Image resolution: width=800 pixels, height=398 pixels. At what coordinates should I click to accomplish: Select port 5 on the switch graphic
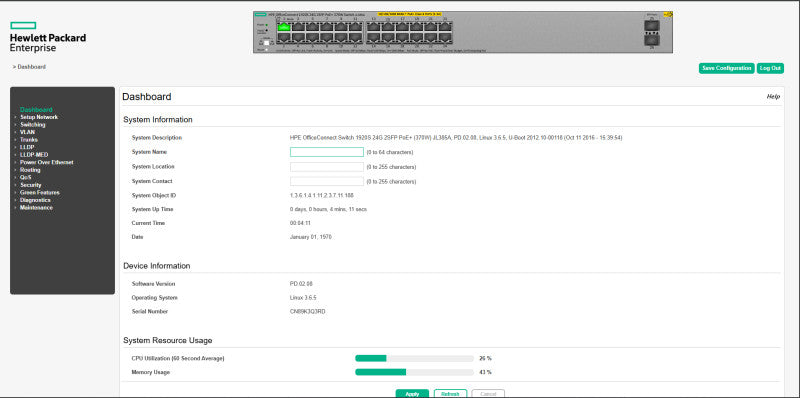(x=313, y=27)
